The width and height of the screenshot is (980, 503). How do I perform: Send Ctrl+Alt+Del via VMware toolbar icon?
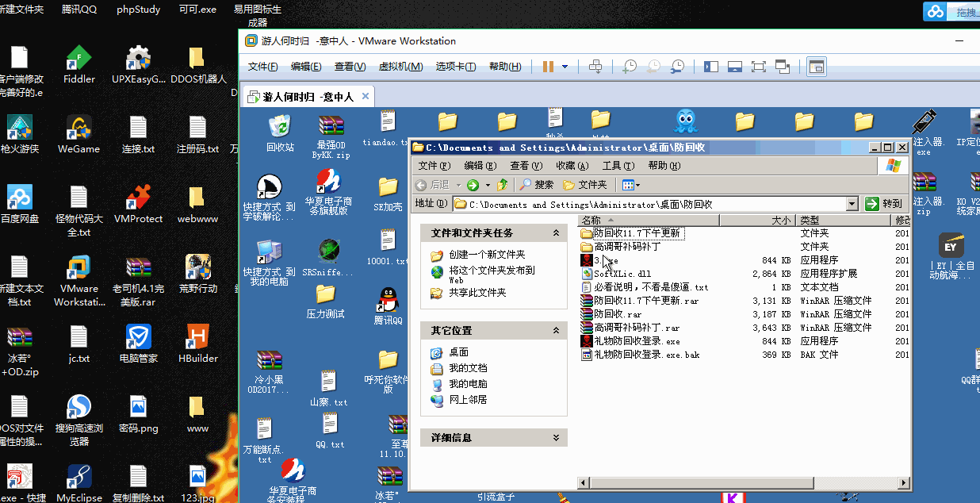pos(596,67)
